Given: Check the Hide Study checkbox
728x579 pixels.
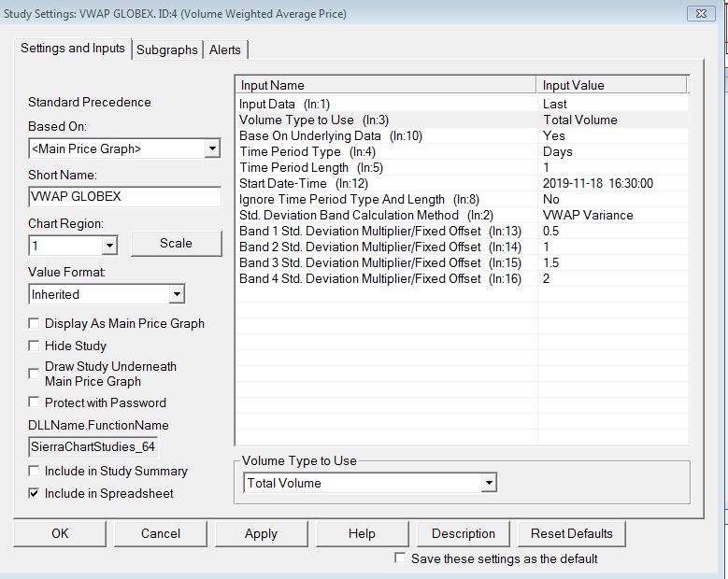Looking at the screenshot, I should (x=36, y=346).
